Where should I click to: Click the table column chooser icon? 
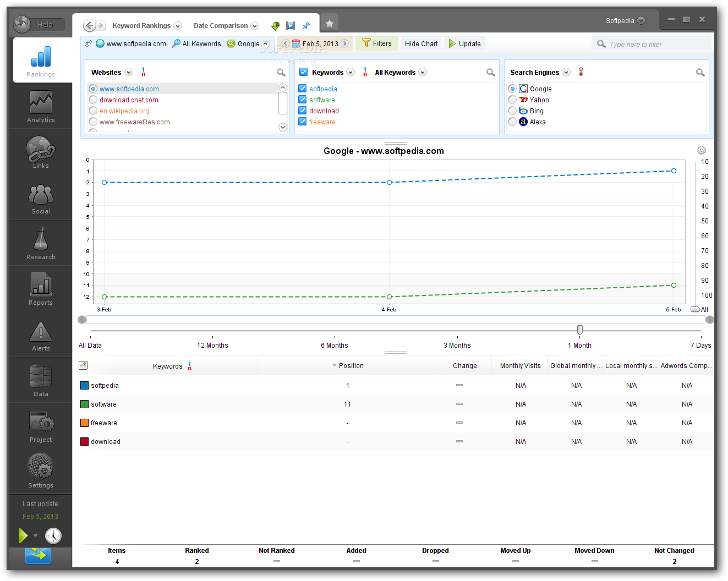pyautogui.click(x=83, y=365)
